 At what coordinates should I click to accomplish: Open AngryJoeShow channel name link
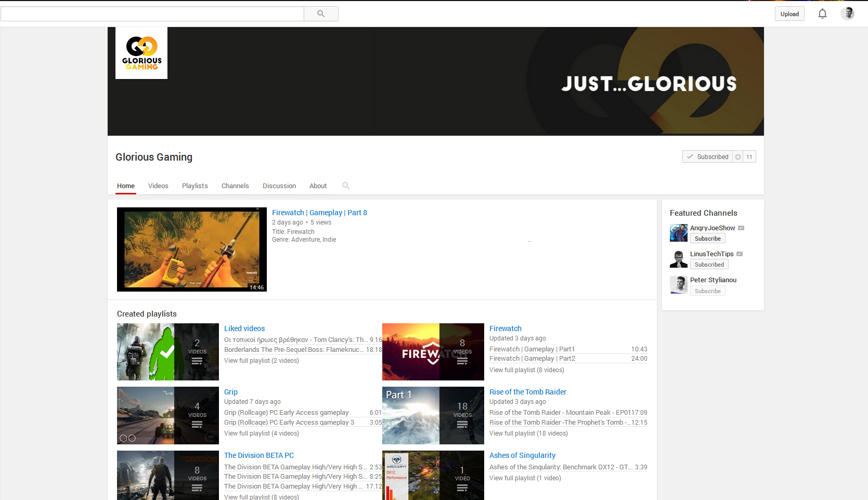[x=712, y=228]
